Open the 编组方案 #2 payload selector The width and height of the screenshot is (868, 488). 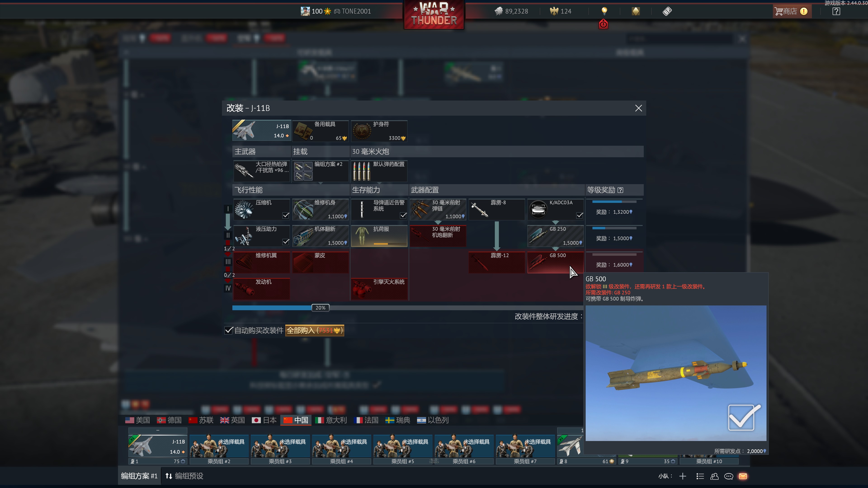(x=321, y=171)
